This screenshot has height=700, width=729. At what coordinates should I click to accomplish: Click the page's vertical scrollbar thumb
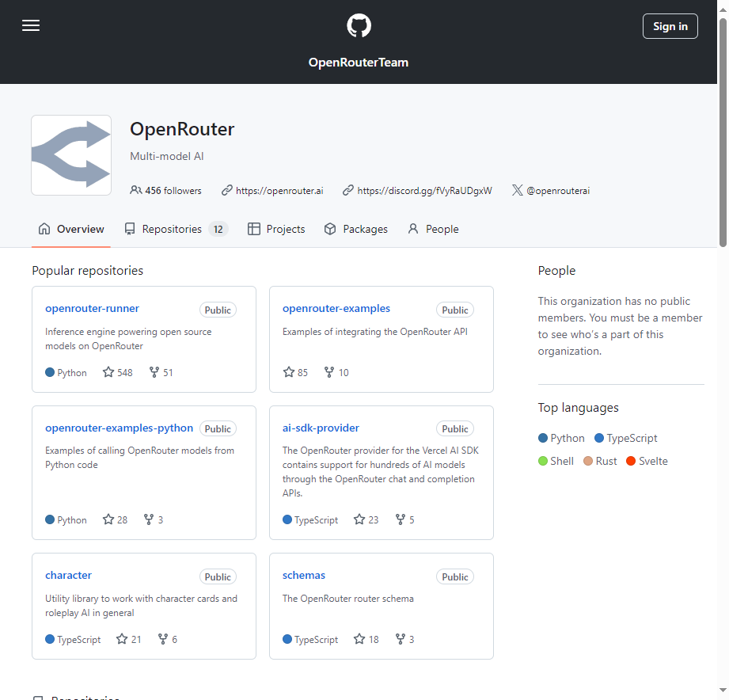(x=723, y=132)
